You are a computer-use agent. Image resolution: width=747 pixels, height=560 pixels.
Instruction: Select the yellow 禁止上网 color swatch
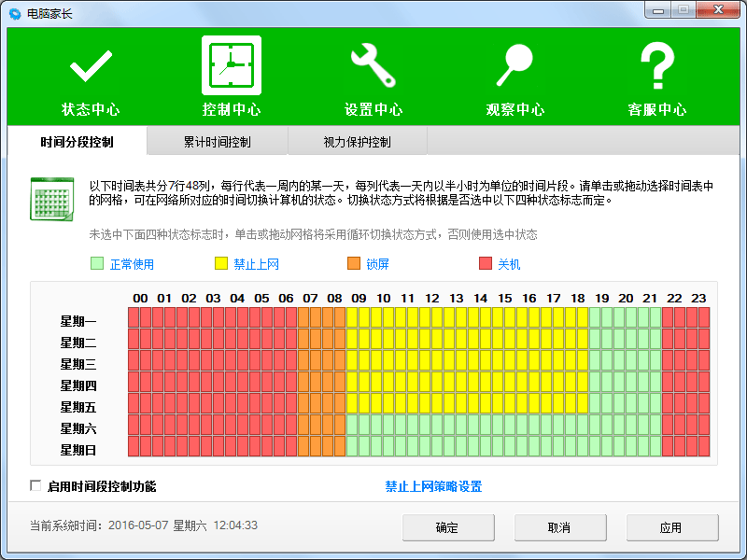click(x=219, y=263)
